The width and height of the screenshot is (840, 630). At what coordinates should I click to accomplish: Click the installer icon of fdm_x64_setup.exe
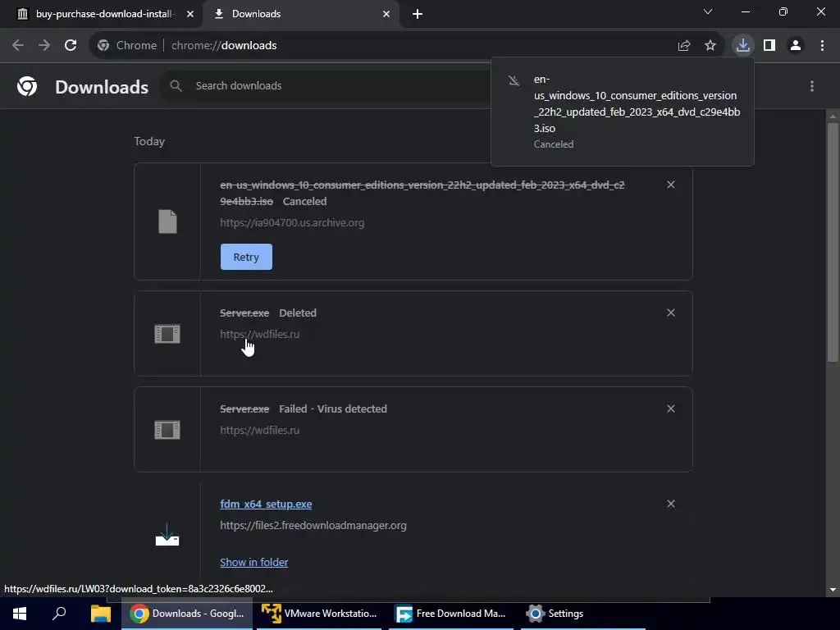167,535
